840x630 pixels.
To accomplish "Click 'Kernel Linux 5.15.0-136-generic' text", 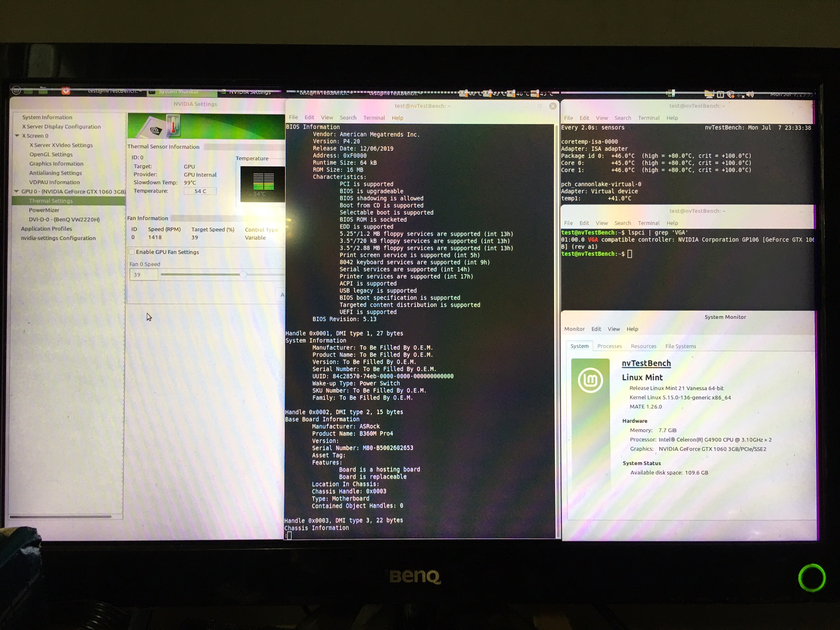I will tap(680, 397).
